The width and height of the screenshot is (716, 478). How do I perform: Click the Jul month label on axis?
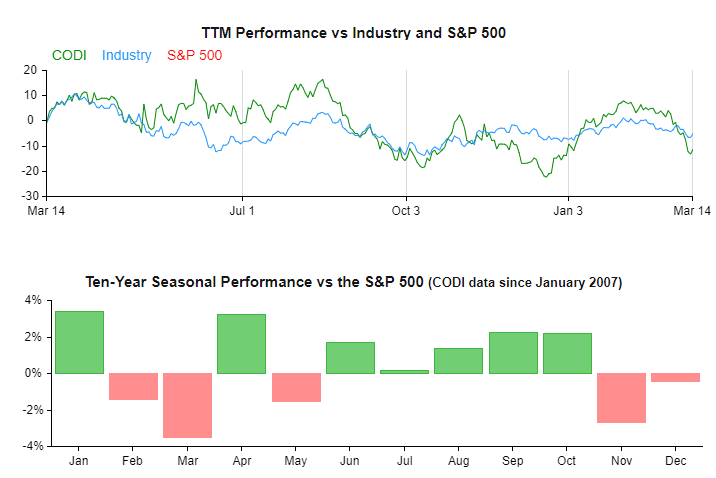[404, 461]
